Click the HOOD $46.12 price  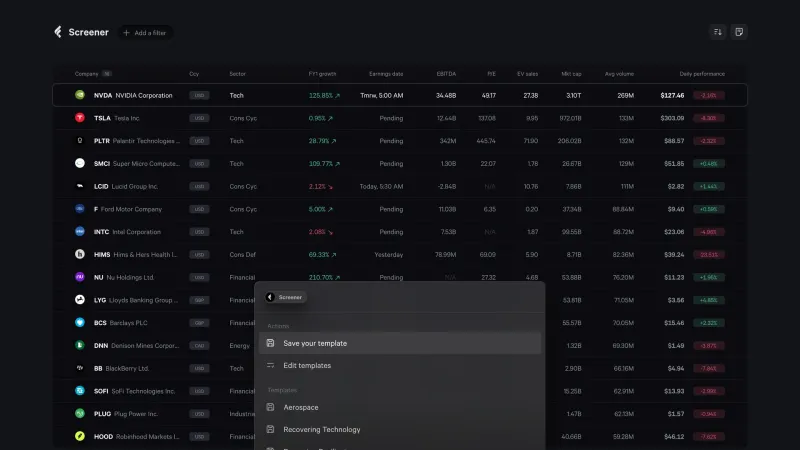674,436
